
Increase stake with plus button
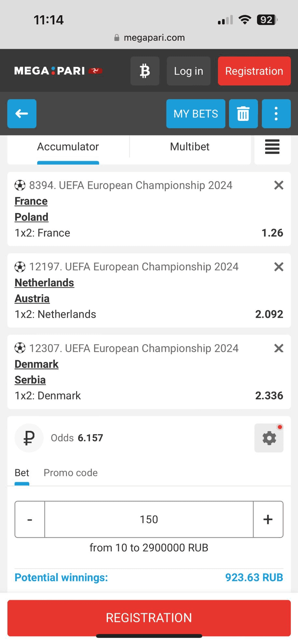(x=268, y=519)
